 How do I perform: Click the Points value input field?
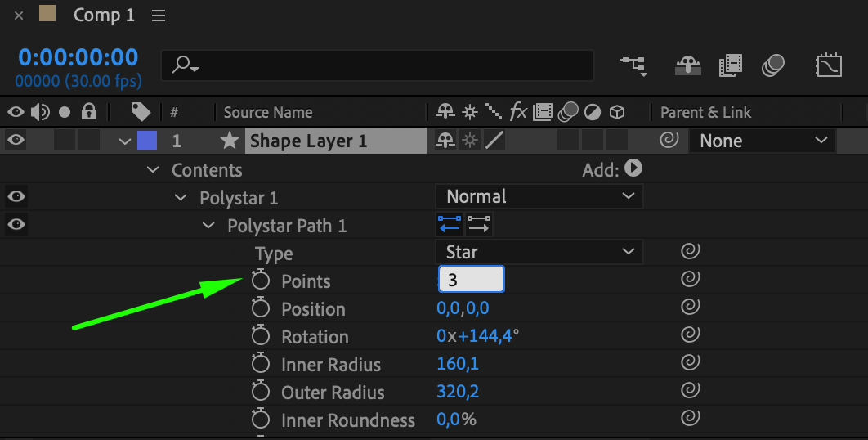click(x=472, y=280)
